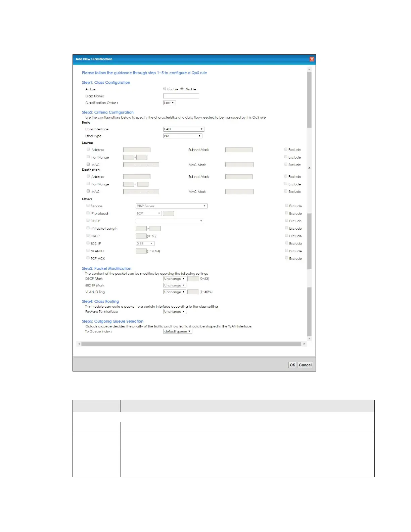Open the Classification Order dropdown

pyautogui.click(x=169, y=103)
